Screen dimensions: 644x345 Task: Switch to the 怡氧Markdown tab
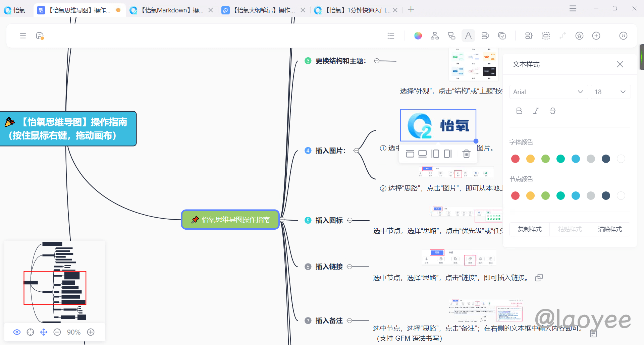(x=171, y=10)
